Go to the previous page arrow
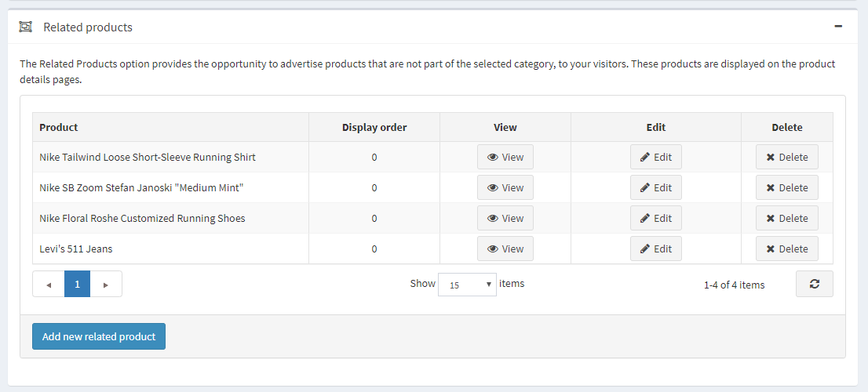Image resolution: width=868 pixels, height=392 pixels. tap(49, 285)
